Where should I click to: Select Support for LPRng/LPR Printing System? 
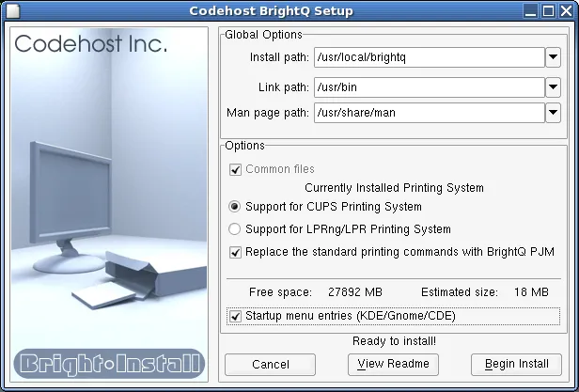pos(234,229)
